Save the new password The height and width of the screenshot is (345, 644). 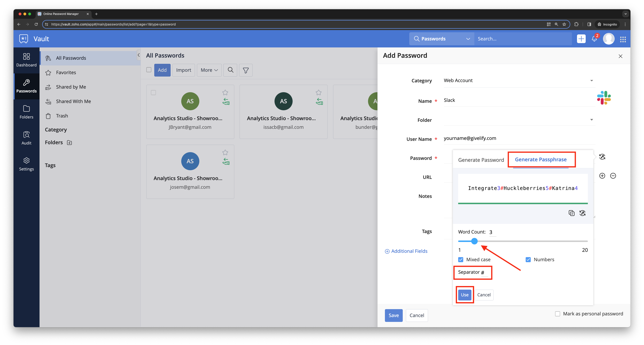click(x=394, y=315)
